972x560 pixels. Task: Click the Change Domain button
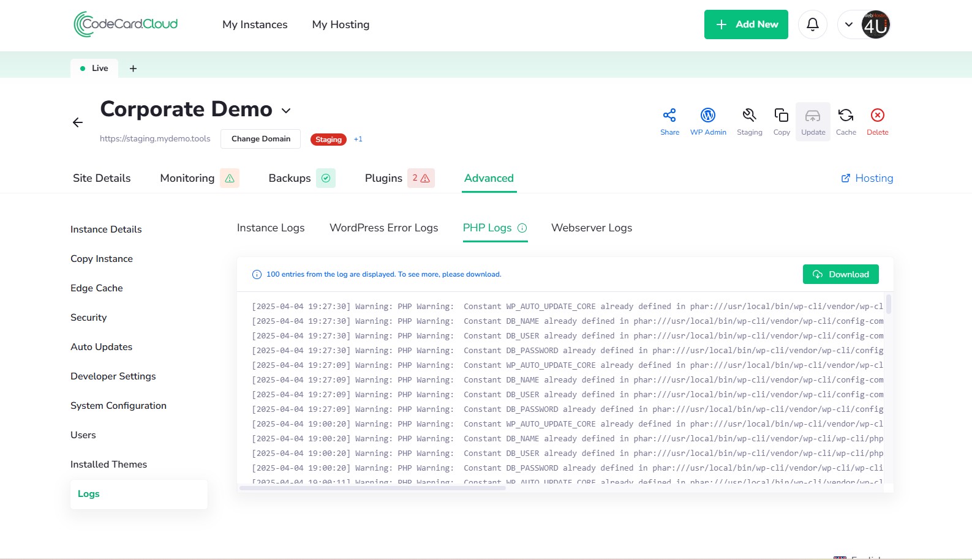click(x=261, y=139)
